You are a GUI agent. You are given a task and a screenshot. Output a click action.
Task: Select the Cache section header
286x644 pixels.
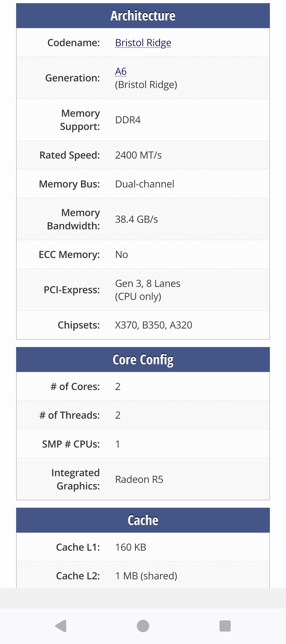click(143, 520)
